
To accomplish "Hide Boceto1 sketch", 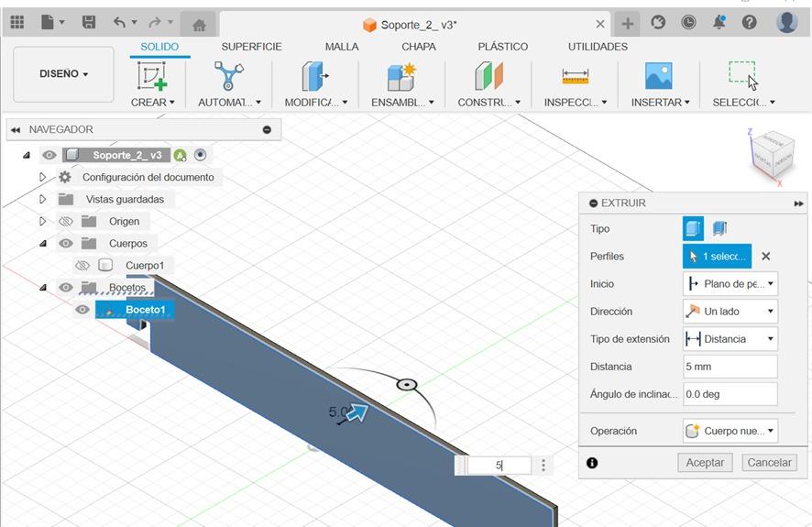I will 82,310.
